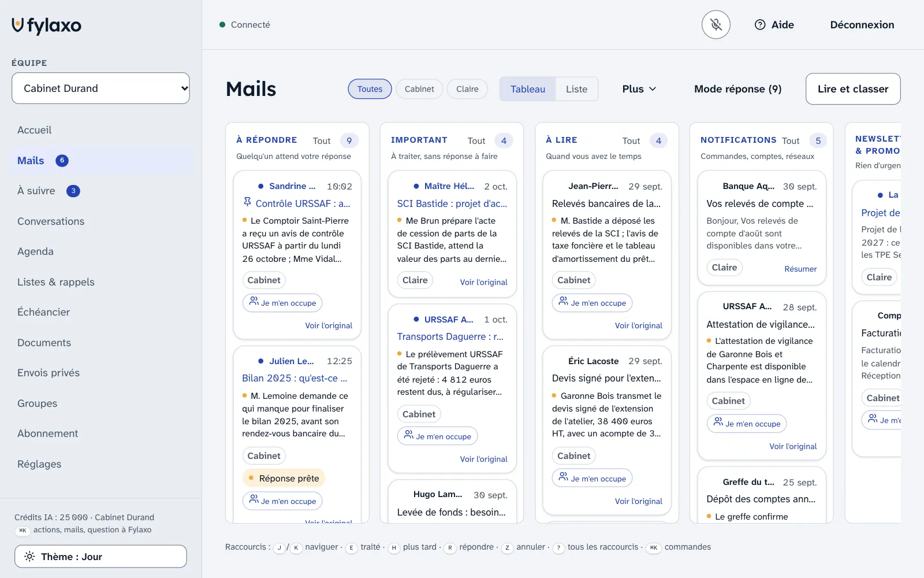Click the Réponse prête orange tag

[284, 478]
